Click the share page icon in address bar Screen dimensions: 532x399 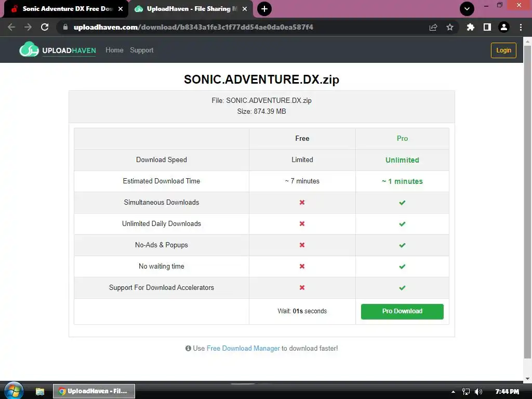433,27
